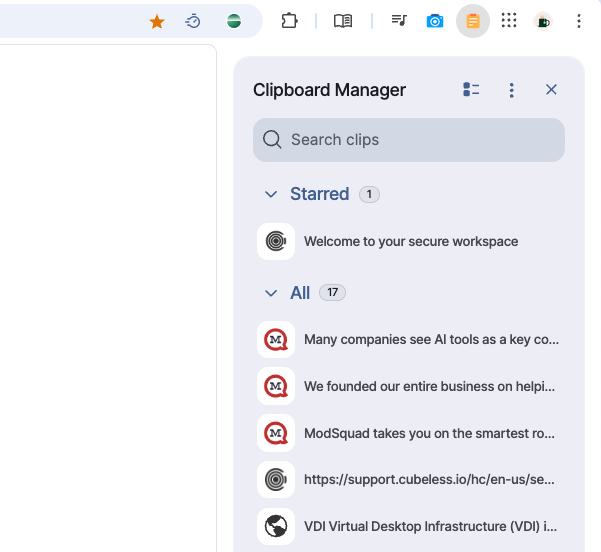Click the magnifier icon in Search clips

(272, 140)
